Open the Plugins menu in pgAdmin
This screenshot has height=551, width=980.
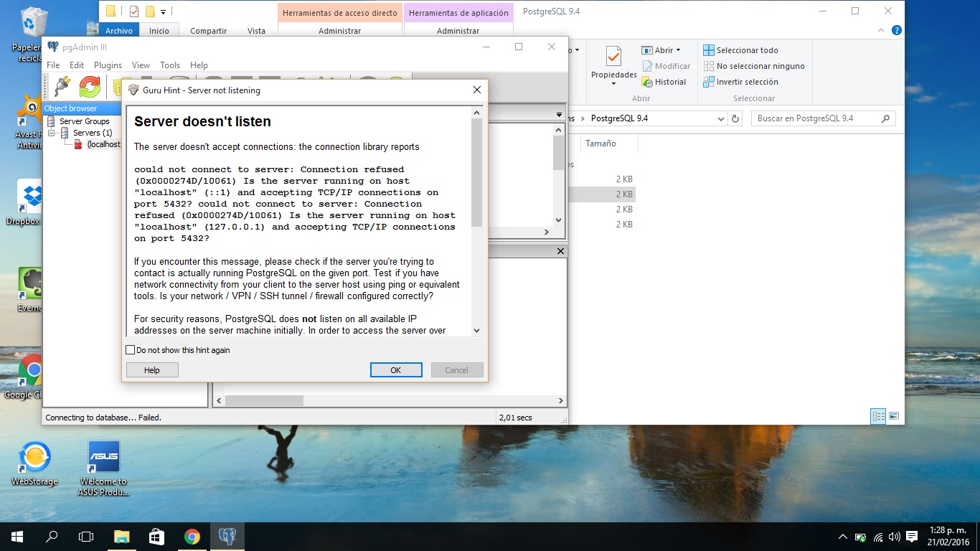(108, 65)
